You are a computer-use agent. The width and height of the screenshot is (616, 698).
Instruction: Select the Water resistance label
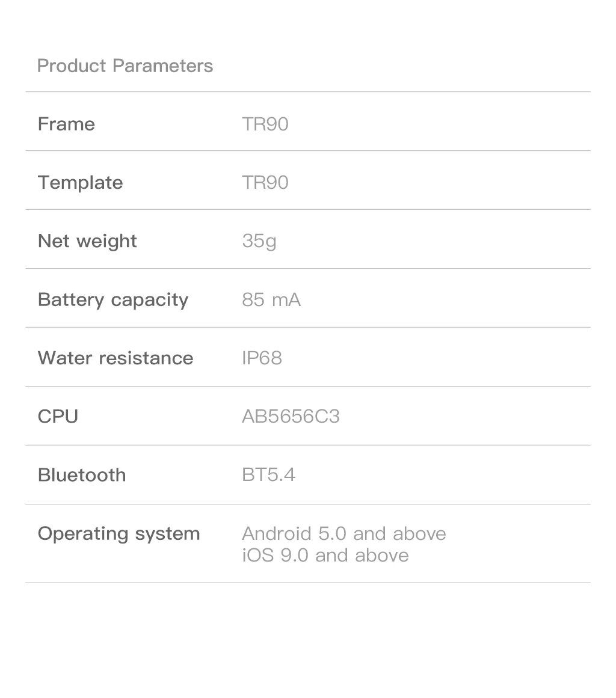115,358
